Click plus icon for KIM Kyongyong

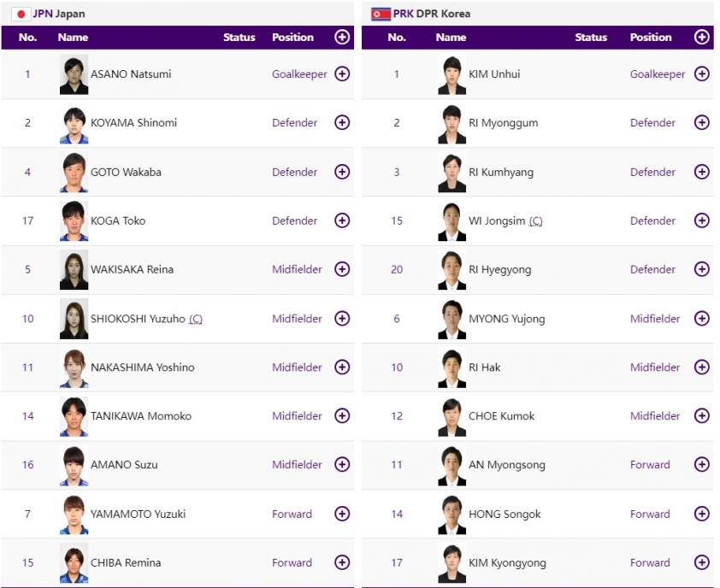pyautogui.click(x=702, y=562)
